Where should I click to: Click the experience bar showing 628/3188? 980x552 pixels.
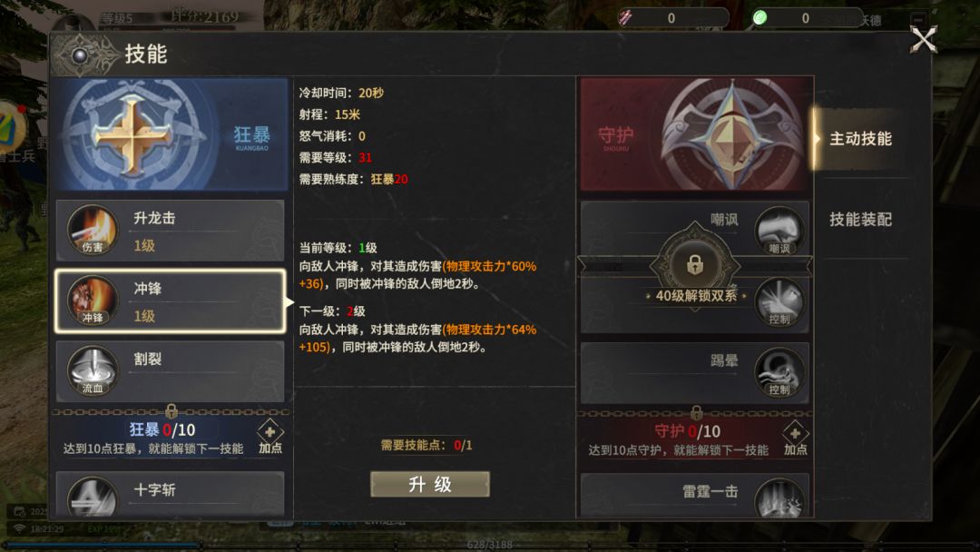490,545
